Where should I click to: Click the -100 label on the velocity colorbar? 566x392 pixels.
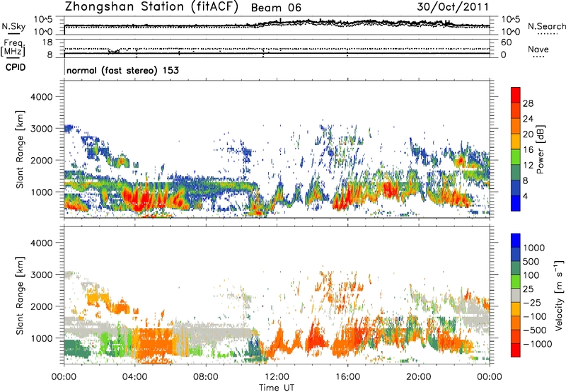[x=535, y=316]
